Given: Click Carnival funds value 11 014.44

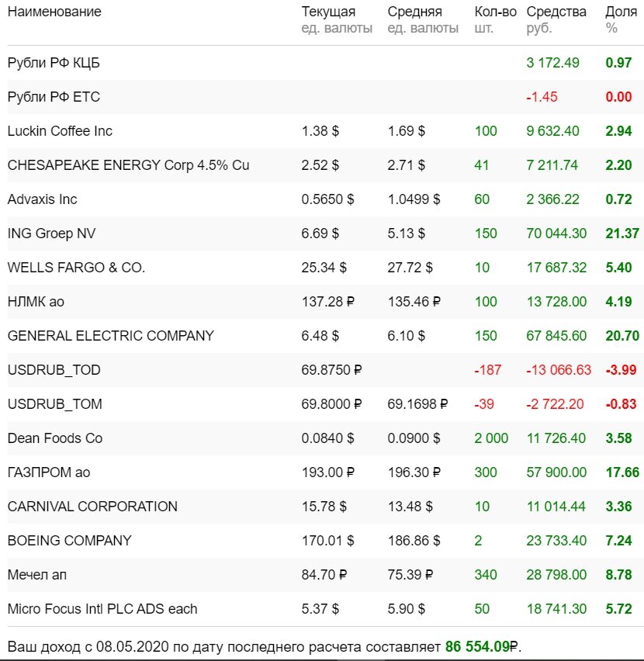Looking at the screenshot, I should (x=556, y=507).
